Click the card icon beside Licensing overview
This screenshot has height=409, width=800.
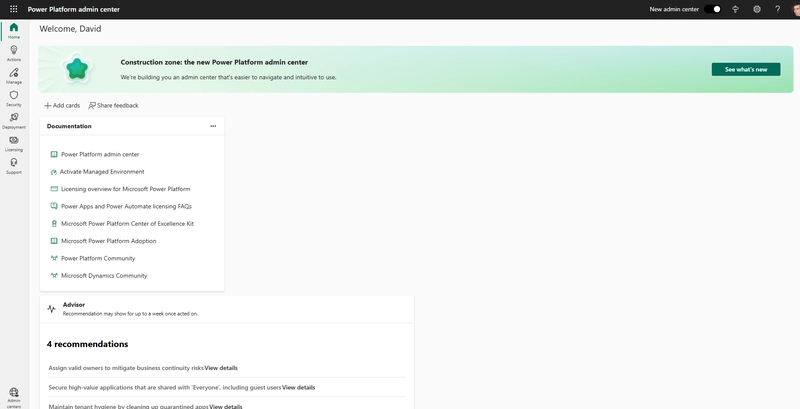54,189
